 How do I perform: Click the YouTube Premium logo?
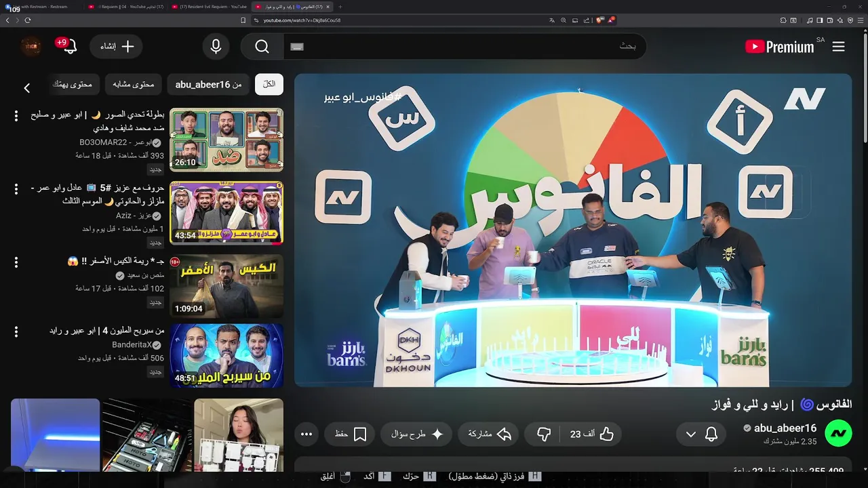[779, 47]
